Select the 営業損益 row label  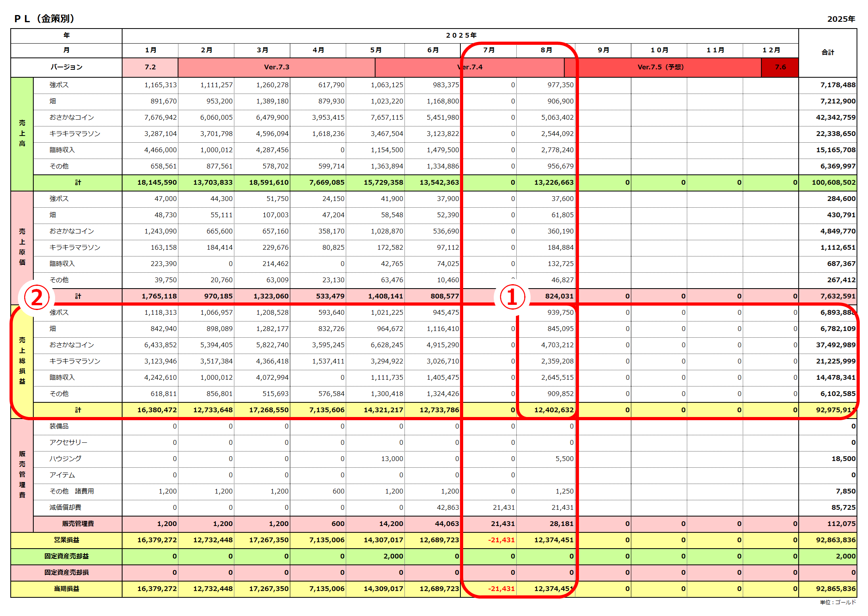(x=66, y=540)
